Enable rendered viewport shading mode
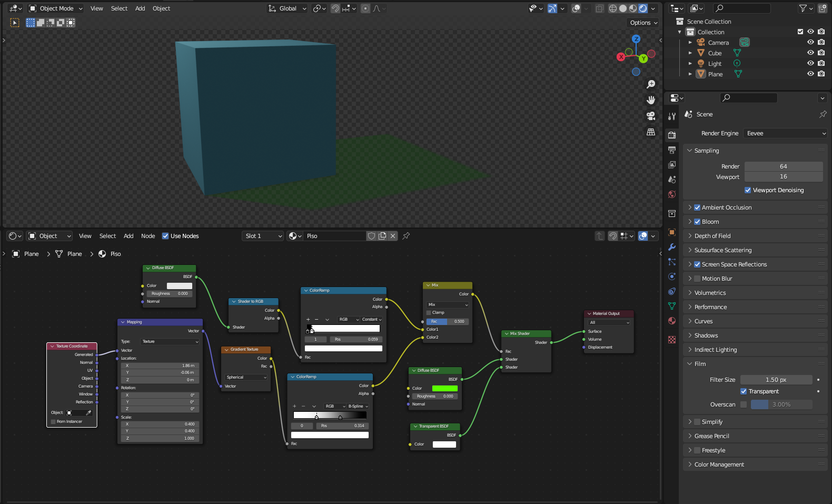This screenshot has width=832, height=504. click(x=643, y=8)
